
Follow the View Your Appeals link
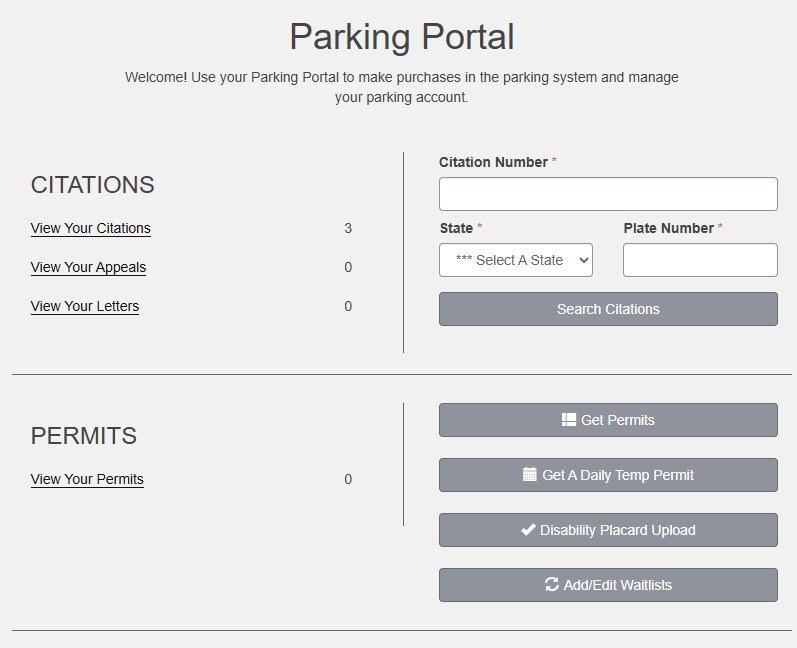tap(89, 267)
